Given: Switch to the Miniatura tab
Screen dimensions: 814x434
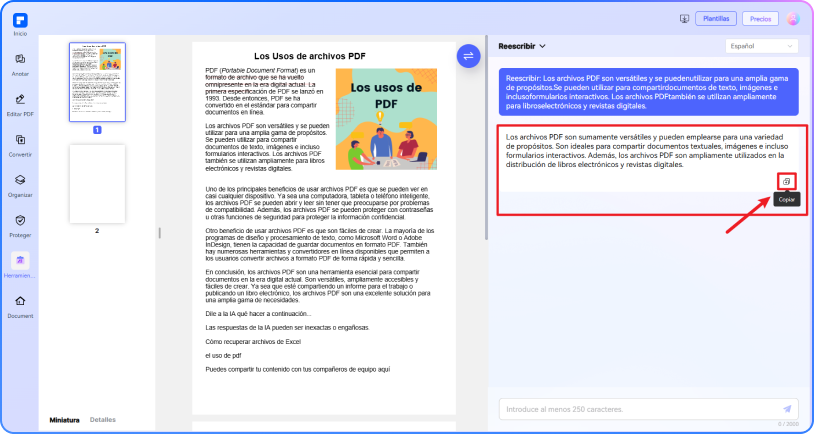Looking at the screenshot, I should (x=64, y=419).
